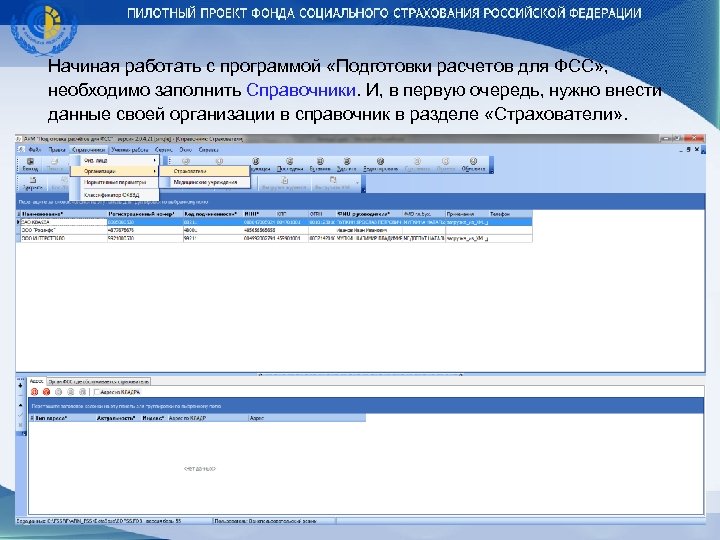
Task: Select Организации in Справочники menu
Action: coord(114,171)
